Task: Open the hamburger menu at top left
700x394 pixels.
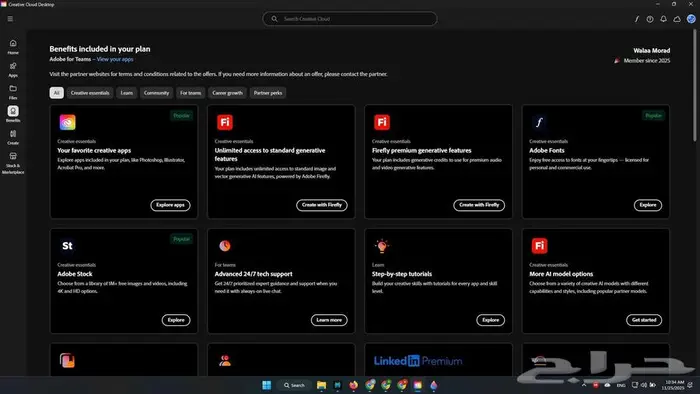Action: (x=10, y=19)
